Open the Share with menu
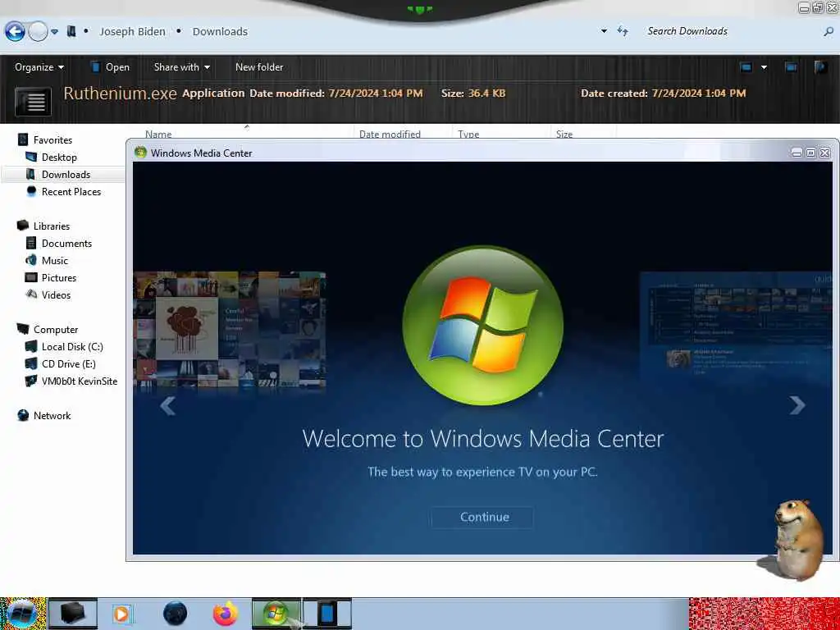Screen dimensions: 840x630 tap(181, 67)
